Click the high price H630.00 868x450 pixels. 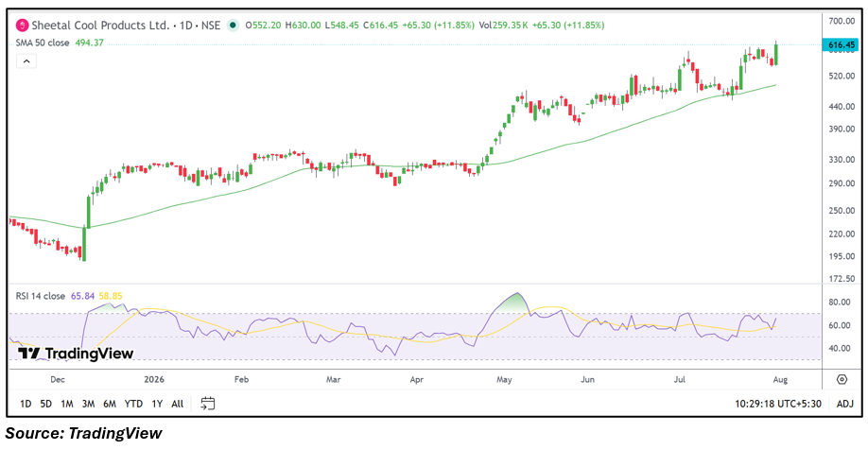pyautogui.click(x=303, y=26)
